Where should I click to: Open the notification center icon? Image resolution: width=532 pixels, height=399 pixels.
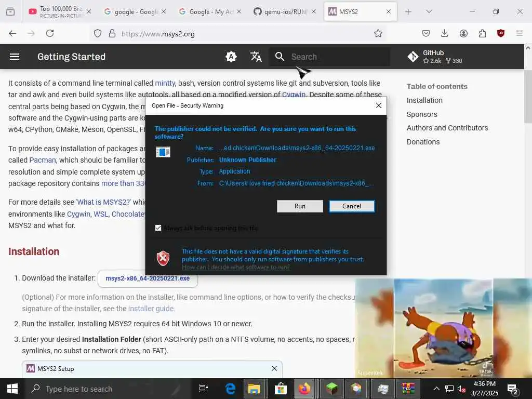pyautogui.click(x=512, y=389)
